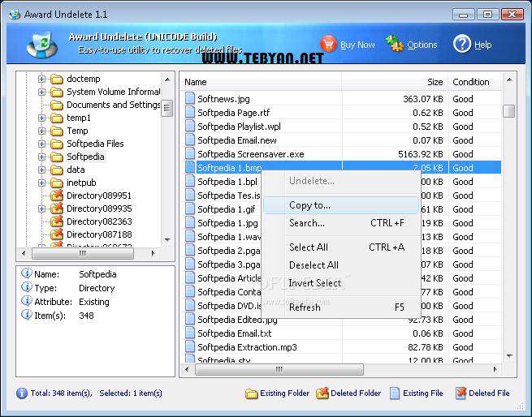The image size is (532, 417).
Task: Expand the System Volume Information node
Action: point(41,92)
